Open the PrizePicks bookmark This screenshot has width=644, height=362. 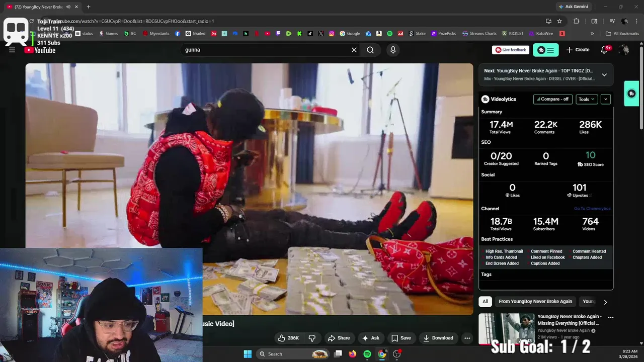pos(443,34)
